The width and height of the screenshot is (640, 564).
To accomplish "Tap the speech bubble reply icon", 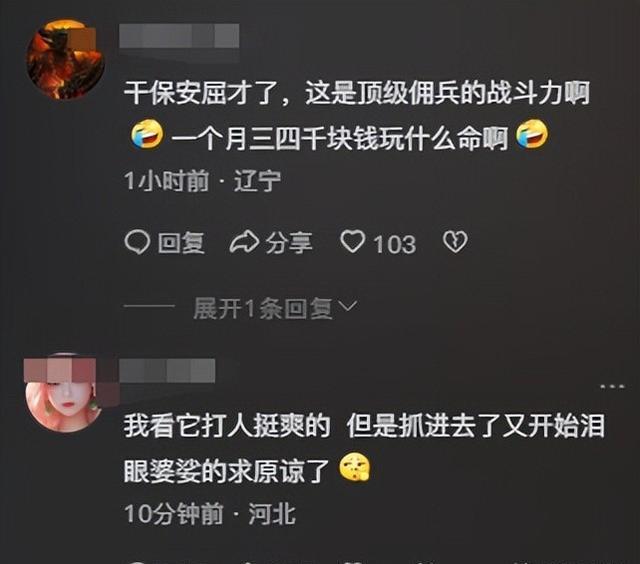I will [x=137, y=242].
